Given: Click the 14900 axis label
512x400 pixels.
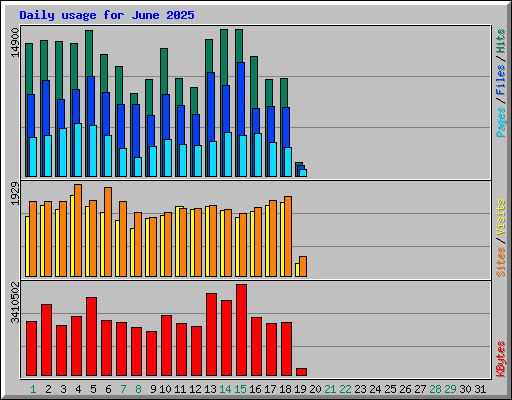Looking at the screenshot, I should (x=15, y=42).
